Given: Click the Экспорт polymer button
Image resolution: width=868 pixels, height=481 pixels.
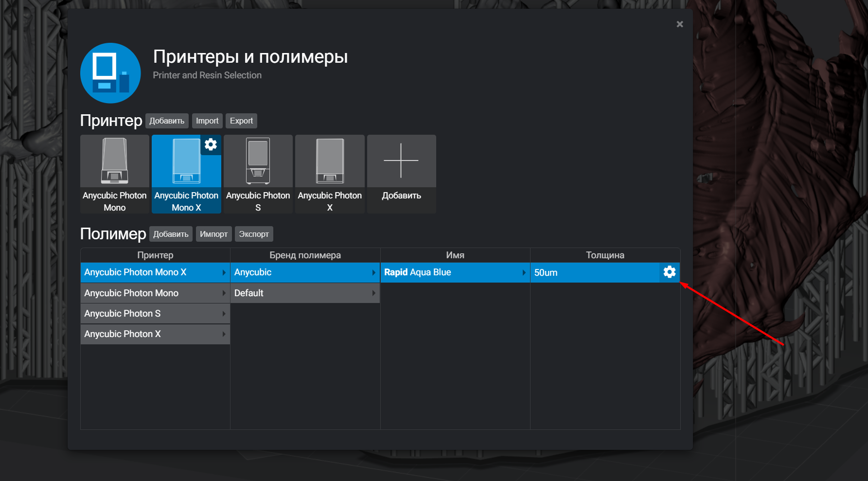Looking at the screenshot, I should tap(254, 234).
